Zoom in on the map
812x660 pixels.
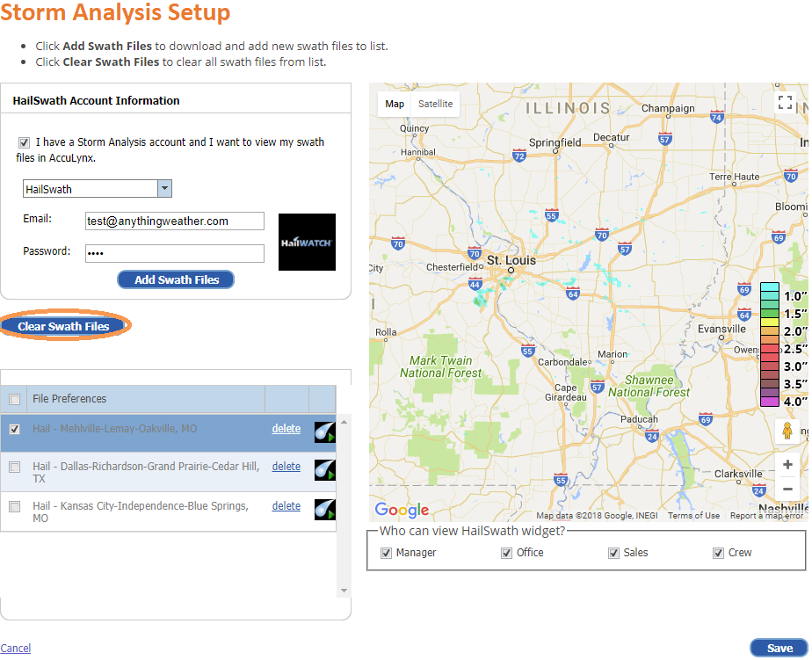point(787,464)
